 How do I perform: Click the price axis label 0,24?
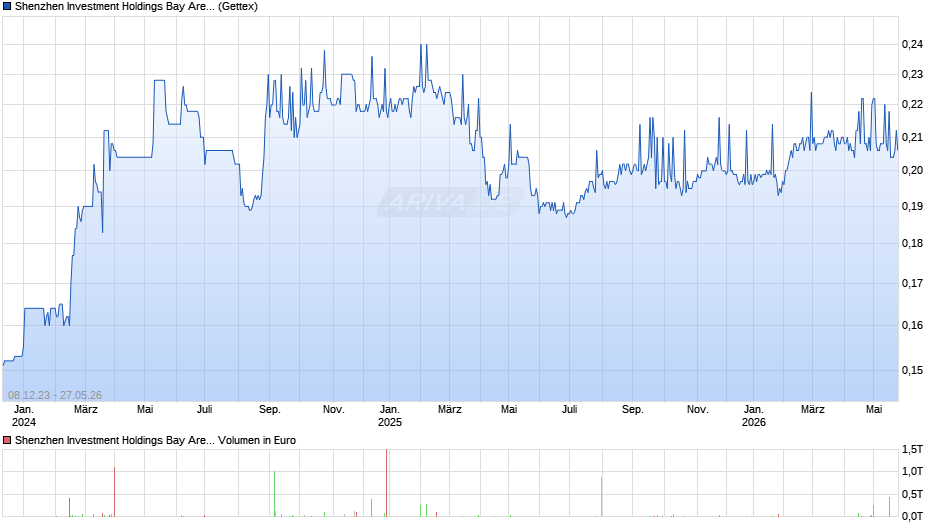point(912,44)
